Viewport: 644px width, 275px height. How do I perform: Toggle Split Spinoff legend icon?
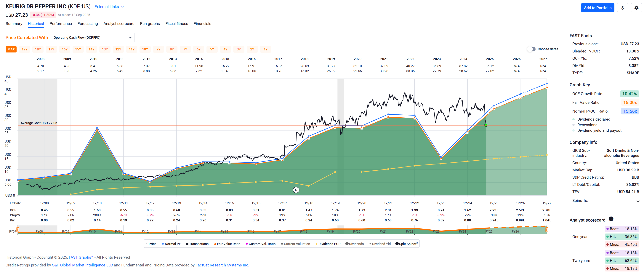(397, 244)
